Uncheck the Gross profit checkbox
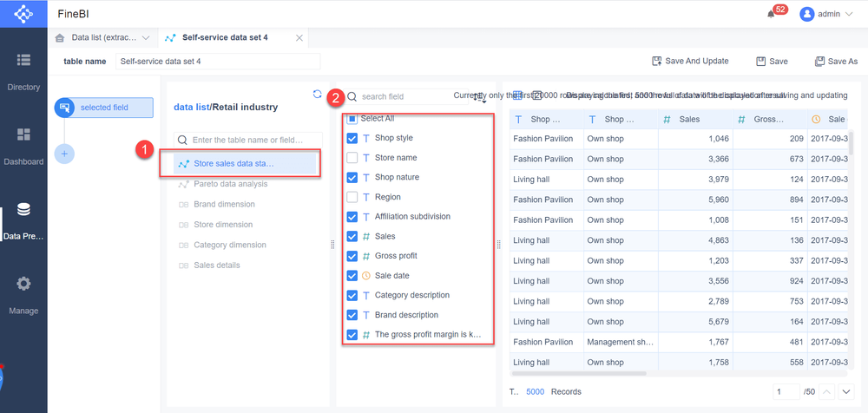 click(x=352, y=256)
